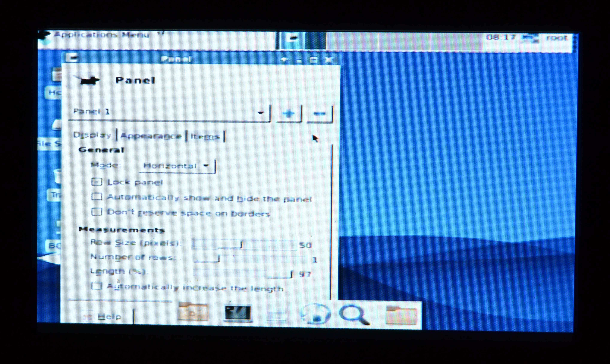This screenshot has width=610, height=364.
Task: Select the Display tab
Action: click(x=92, y=135)
